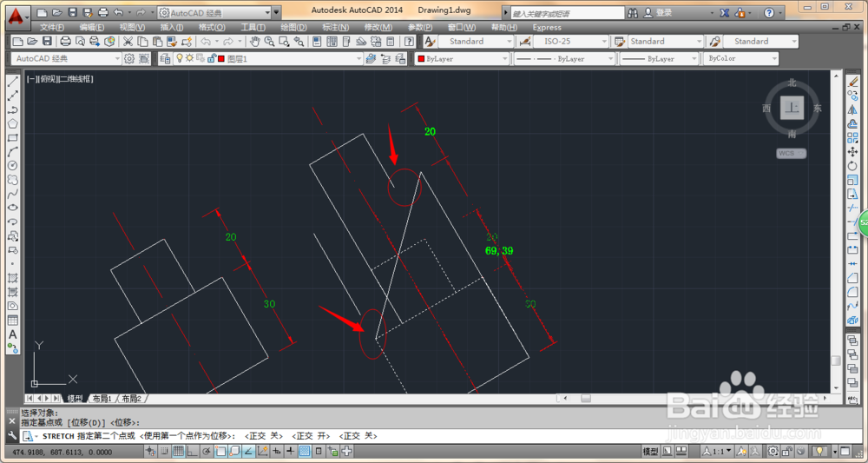Click the 上 face of the ViewCube
Viewport: 868px width, 463px height.
click(x=792, y=108)
